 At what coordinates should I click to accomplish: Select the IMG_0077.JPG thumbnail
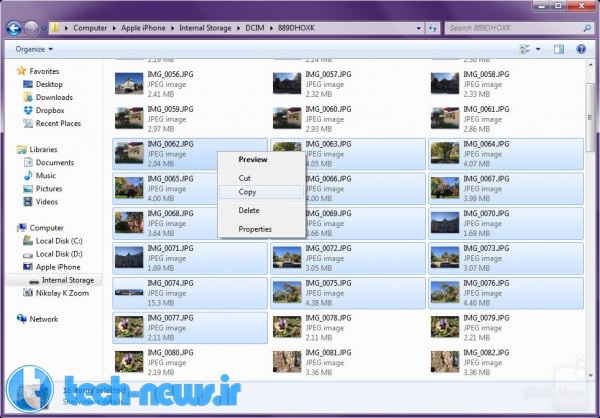point(129,327)
